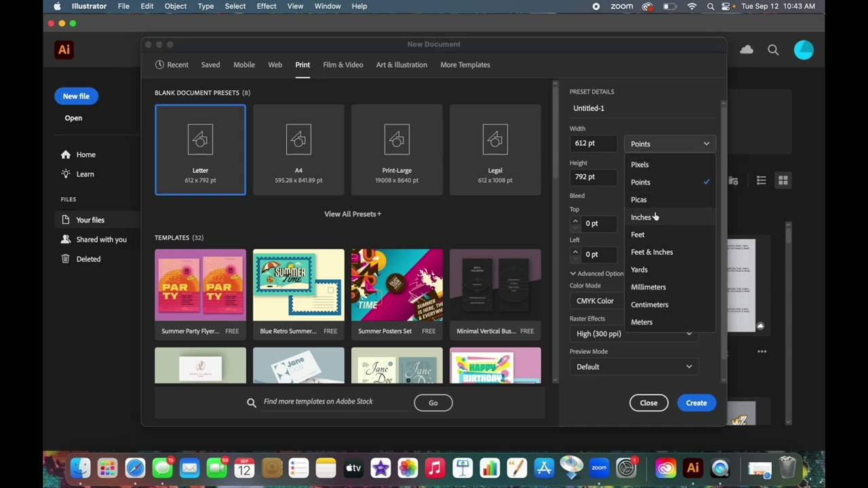868x488 pixels.
Task: Switch to the Web tab
Action: (x=275, y=65)
